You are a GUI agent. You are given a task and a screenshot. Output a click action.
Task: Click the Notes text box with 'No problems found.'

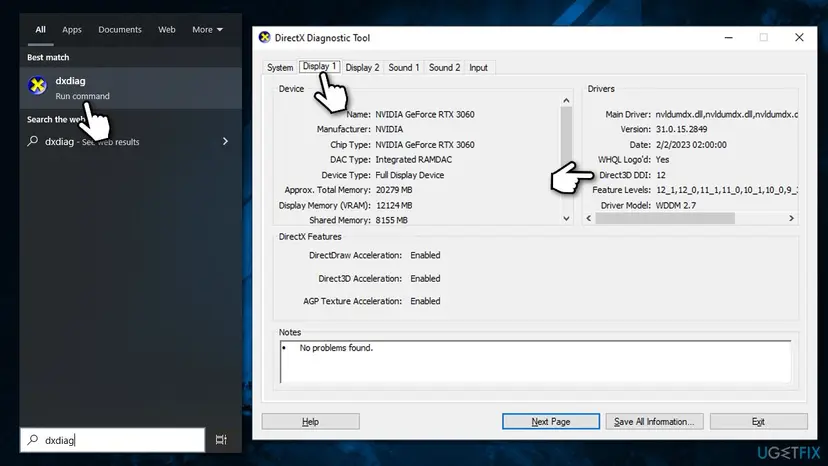(535, 361)
